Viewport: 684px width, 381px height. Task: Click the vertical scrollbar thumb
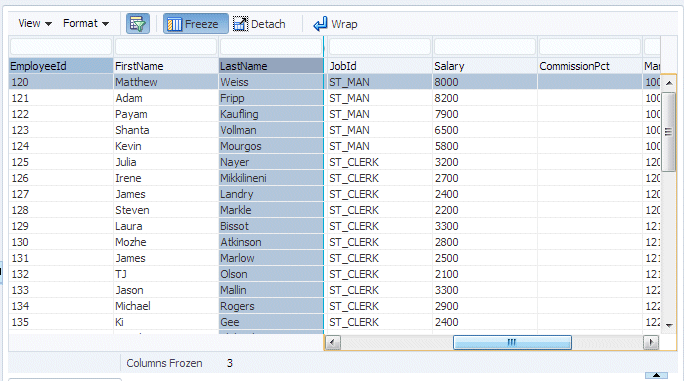(669, 132)
